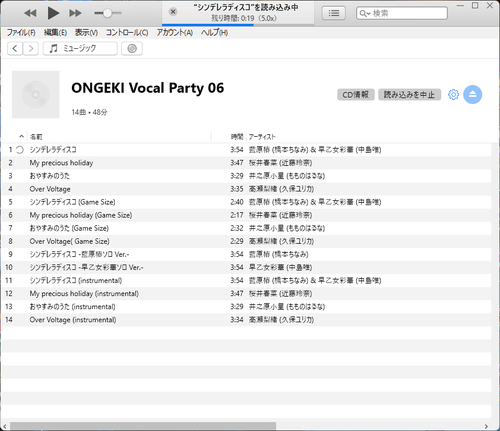The height and width of the screenshot is (431, 500).
Task: Sort by the 名前 column header
Action: click(x=36, y=137)
